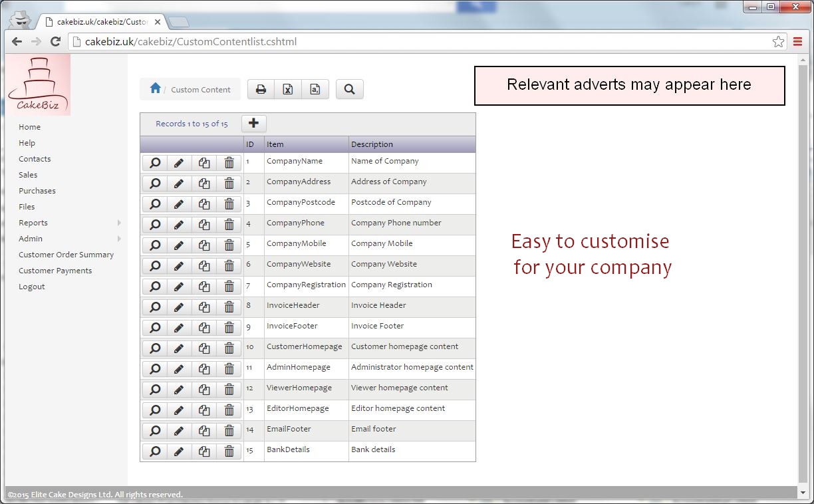The height and width of the screenshot is (504, 814).
Task: Expand the Admin sidebar section
Action: 30,239
